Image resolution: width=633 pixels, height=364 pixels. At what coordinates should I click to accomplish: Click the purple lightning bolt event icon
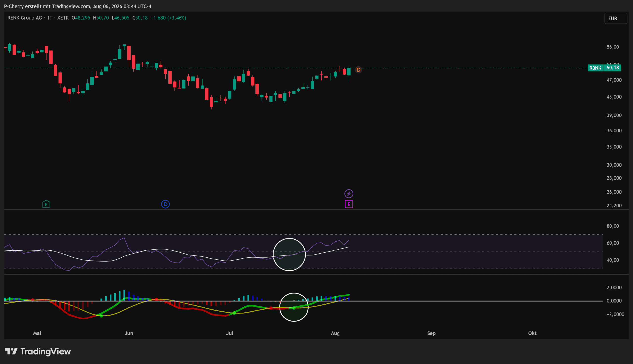pyautogui.click(x=349, y=194)
